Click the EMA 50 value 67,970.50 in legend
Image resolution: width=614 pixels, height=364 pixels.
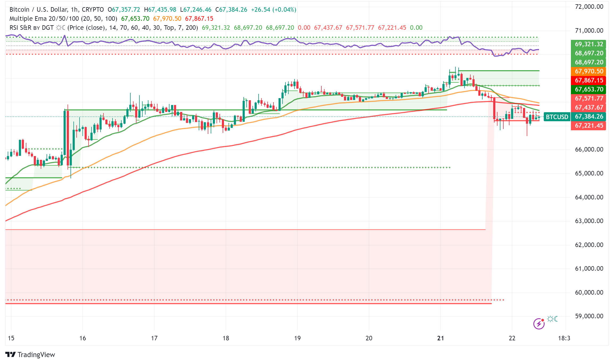(x=167, y=19)
